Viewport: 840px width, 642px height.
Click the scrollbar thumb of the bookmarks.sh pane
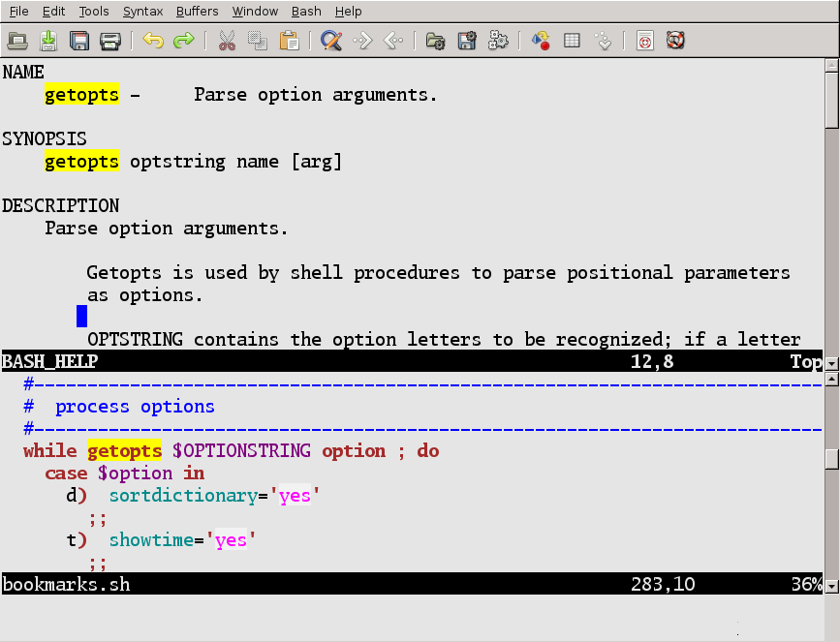point(831,458)
